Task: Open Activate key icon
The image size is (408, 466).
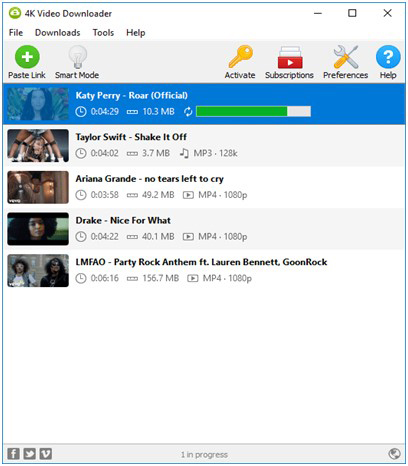Action: (x=240, y=57)
